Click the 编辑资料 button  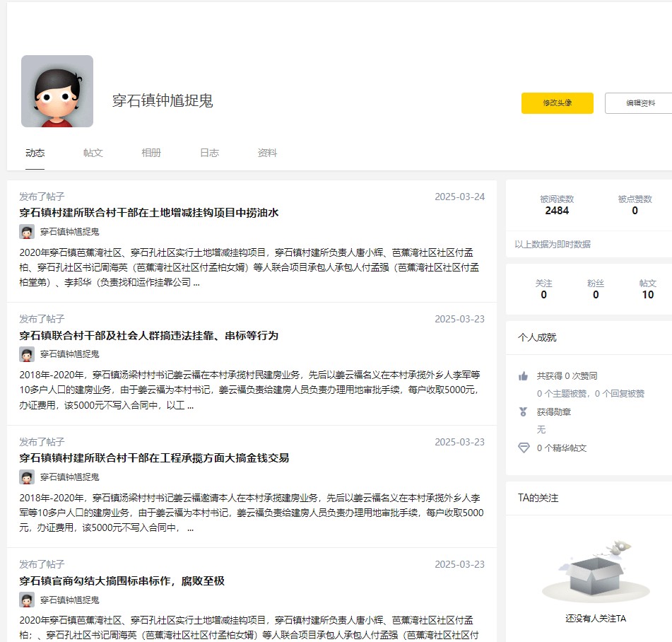tap(639, 103)
